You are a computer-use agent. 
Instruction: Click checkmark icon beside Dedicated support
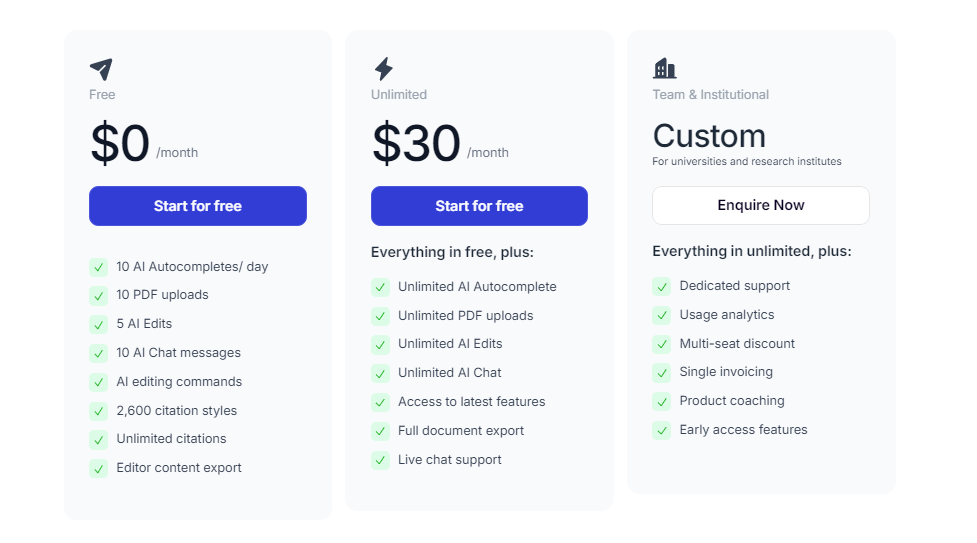(661, 286)
